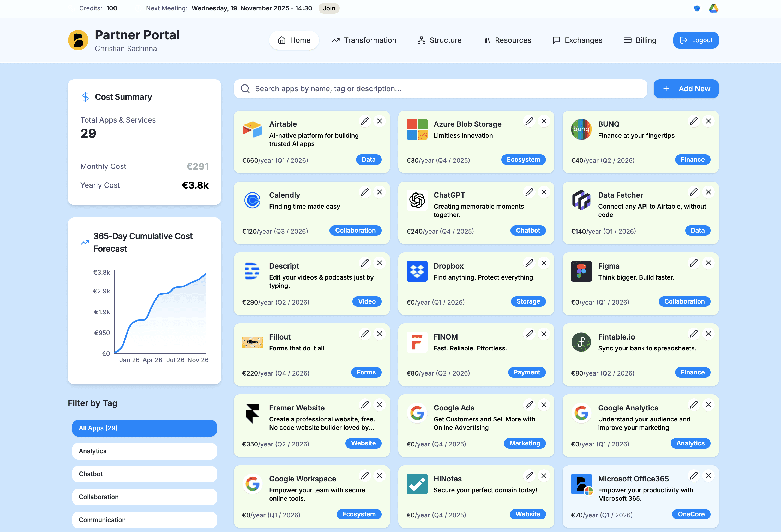
Task: Focus the search apps input field
Action: pos(440,89)
